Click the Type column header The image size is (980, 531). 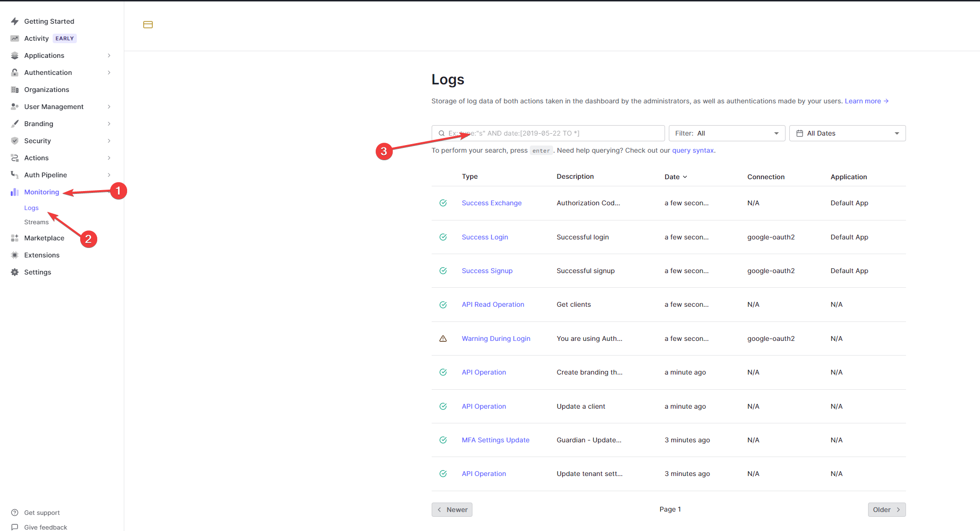tap(470, 176)
